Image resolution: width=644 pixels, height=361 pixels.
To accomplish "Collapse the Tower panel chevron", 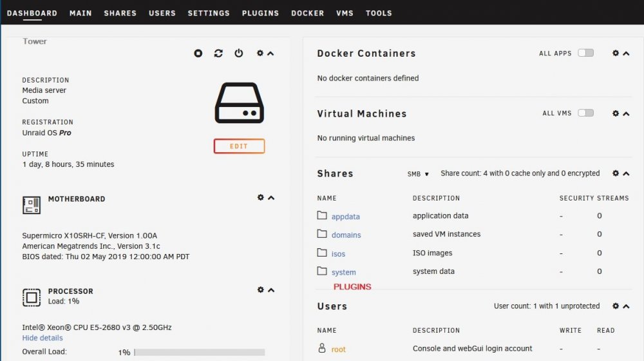I will 270,54.
